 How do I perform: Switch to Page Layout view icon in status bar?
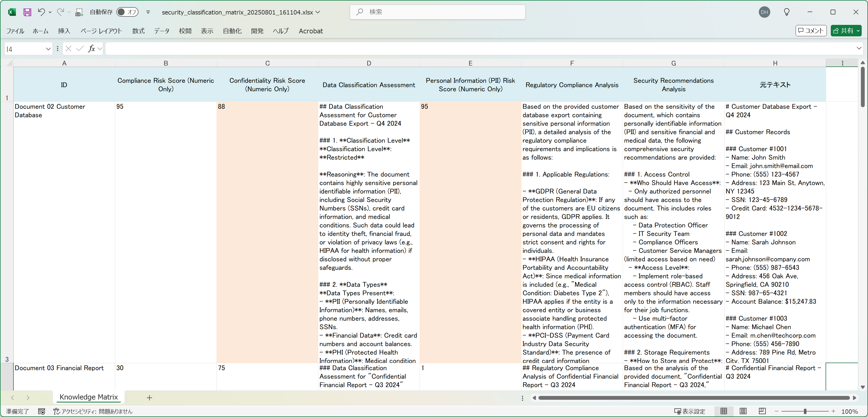[743, 411]
